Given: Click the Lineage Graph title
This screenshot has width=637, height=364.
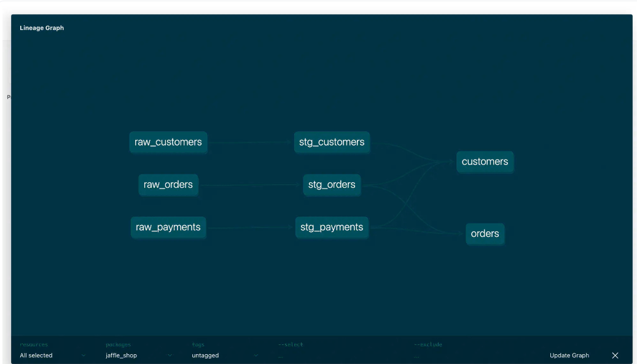Looking at the screenshot, I should pos(42,28).
